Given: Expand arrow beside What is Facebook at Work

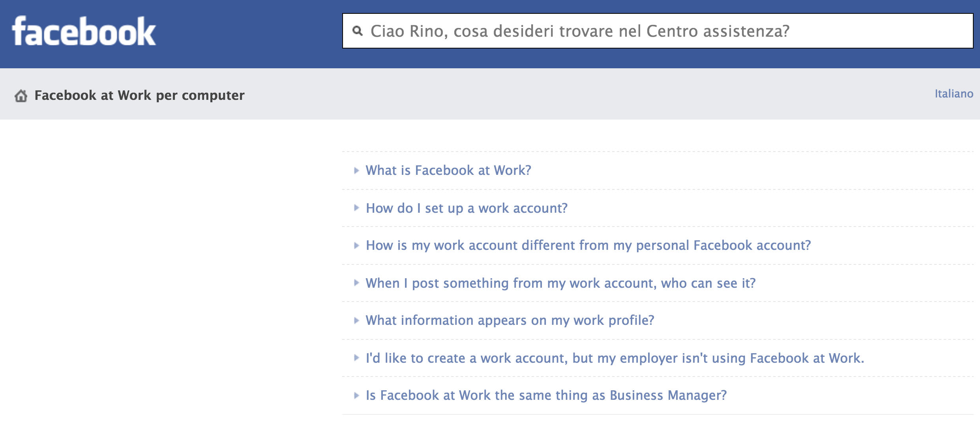Looking at the screenshot, I should pos(356,170).
